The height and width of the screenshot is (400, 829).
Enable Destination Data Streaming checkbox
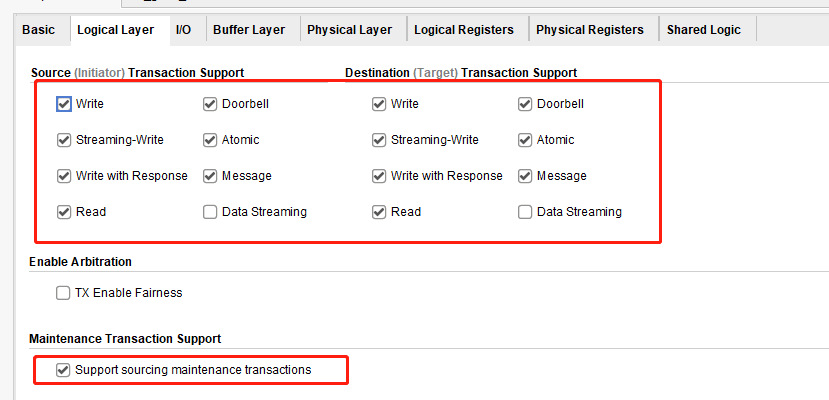click(525, 212)
